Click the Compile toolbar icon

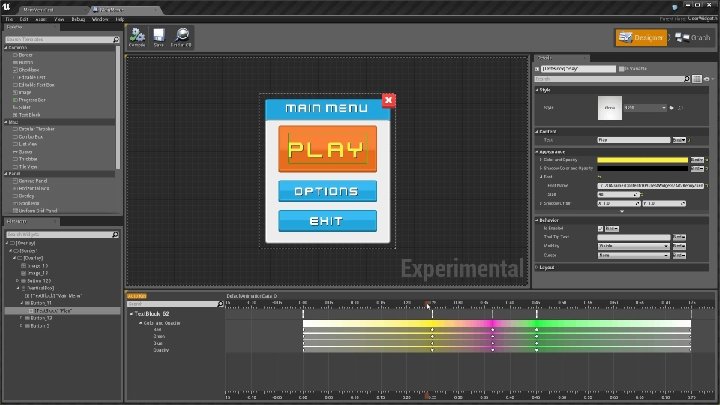coord(137,36)
